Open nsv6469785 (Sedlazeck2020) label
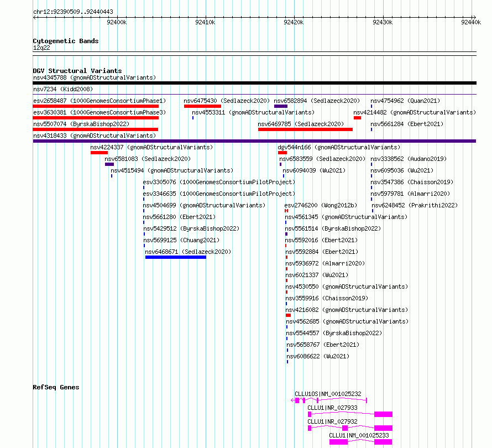Image resolution: width=492 pixels, height=448 pixels. [301, 124]
